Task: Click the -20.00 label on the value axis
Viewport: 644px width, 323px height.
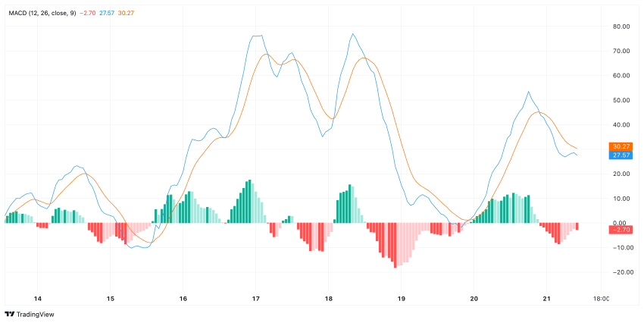Action: 621,272
